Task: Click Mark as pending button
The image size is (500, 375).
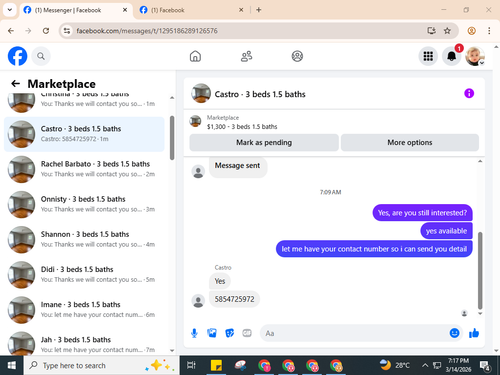Action: coord(264,142)
